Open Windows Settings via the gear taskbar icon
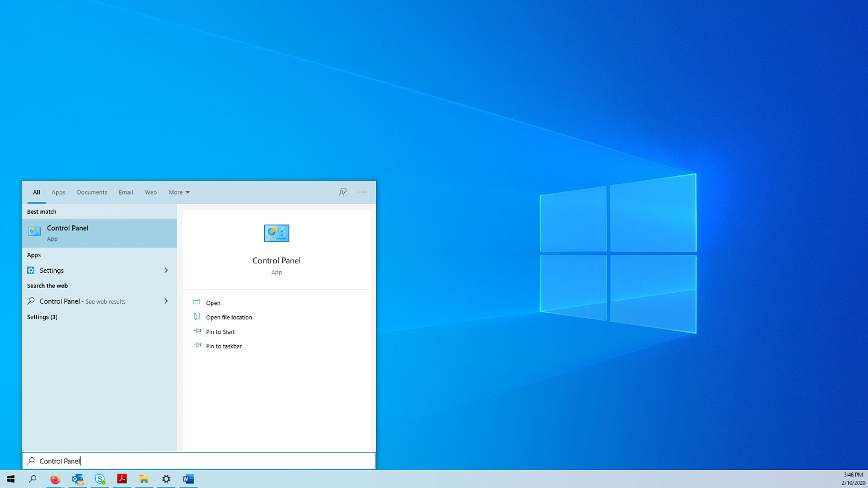Viewport: 868px width, 488px height. coord(166,479)
